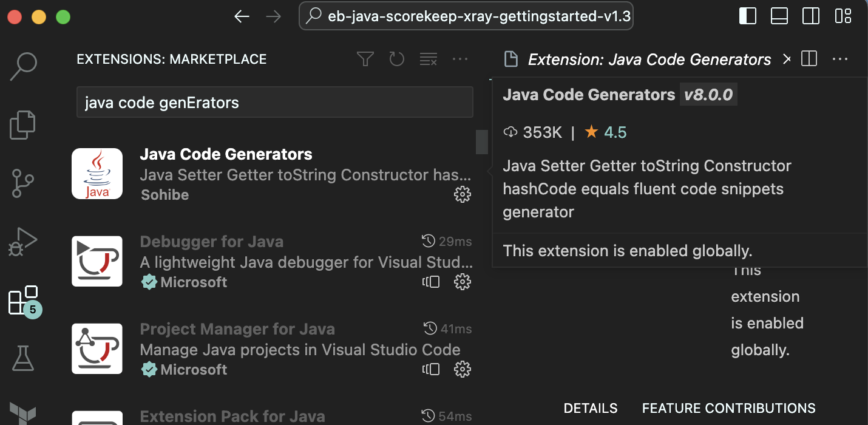Toggle the primary side bar layout
This screenshot has height=425, width=868.
[748, 16]
